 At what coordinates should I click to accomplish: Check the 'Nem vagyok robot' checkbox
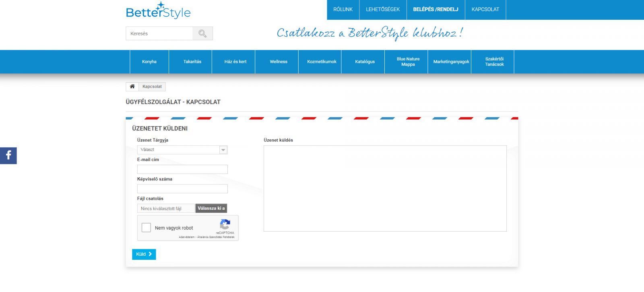(x=147, y=228)
